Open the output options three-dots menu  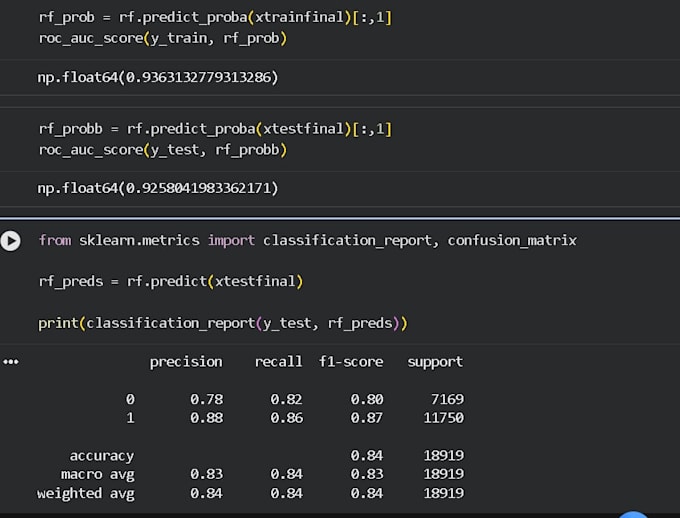[11, 362]
